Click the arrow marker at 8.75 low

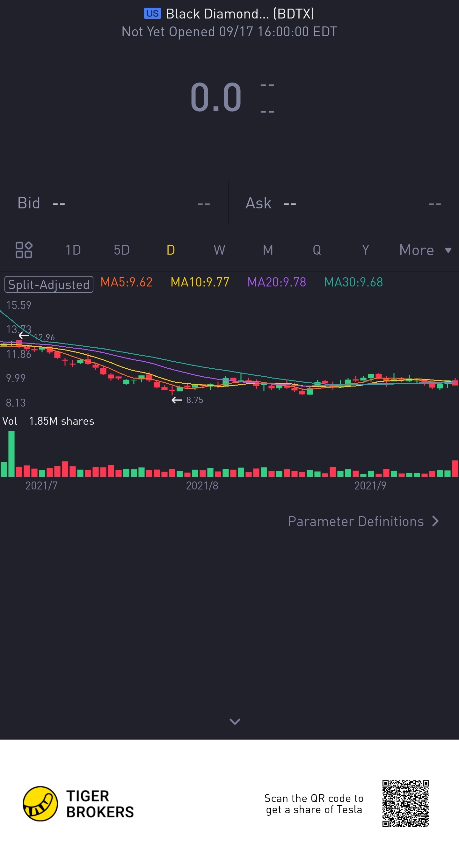(x=177, y=400)
